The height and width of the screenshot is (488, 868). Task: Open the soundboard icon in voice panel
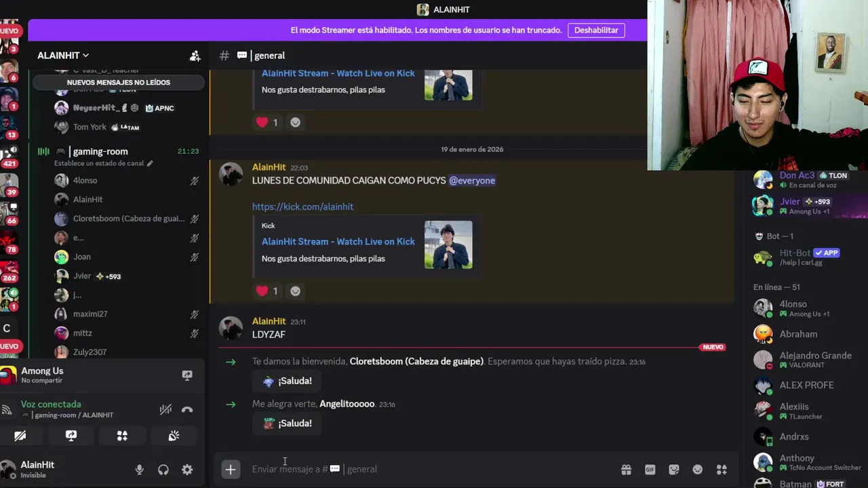[174, 436]
